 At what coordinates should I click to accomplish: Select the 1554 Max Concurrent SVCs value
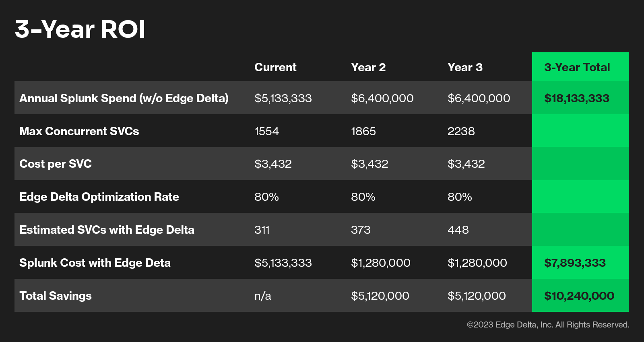[x=266, y=131]
